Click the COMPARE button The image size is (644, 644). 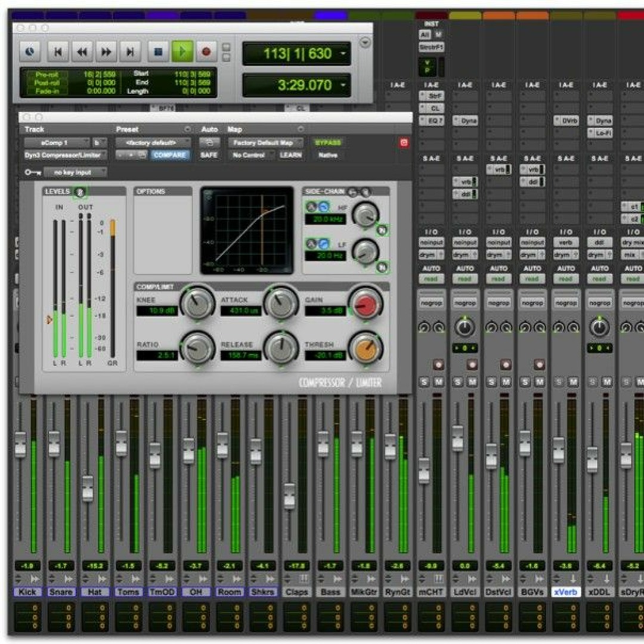(169, 155)
